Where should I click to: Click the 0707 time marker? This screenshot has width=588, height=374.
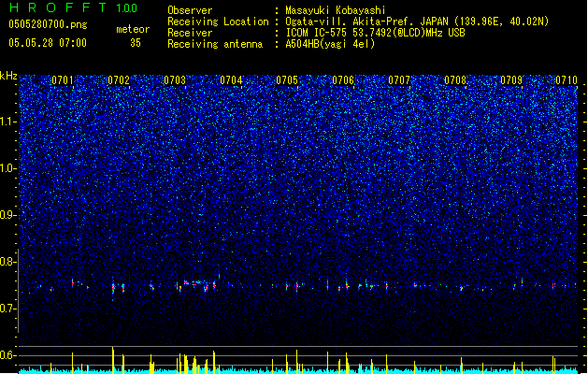click(399, 80)
